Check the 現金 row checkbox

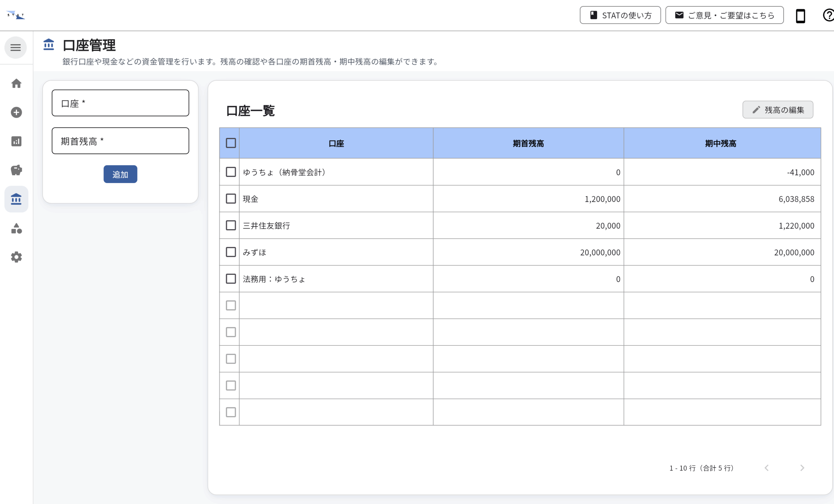tap(231, 199)
